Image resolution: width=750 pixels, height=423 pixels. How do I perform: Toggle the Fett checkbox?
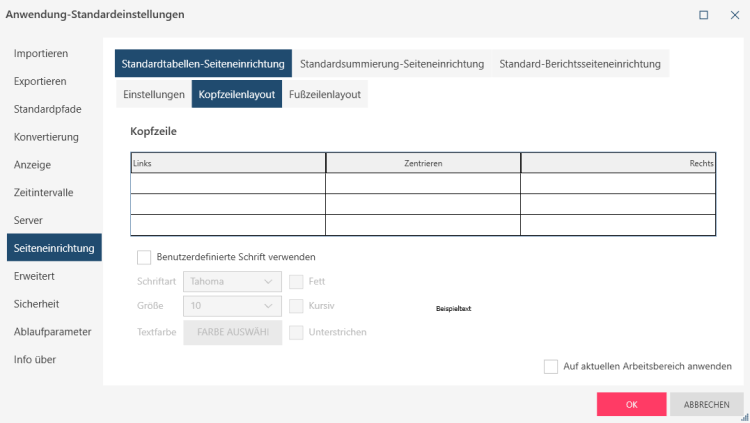tap(296, 282)
